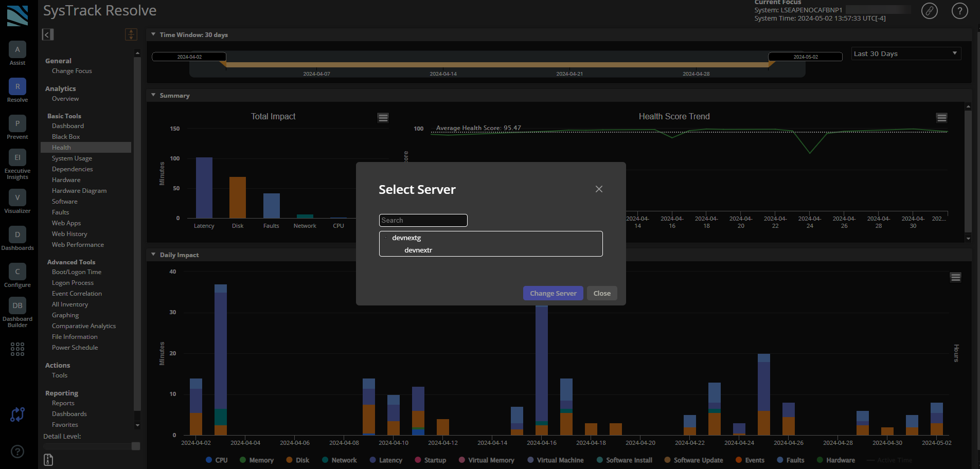Toggle Network series in chart legend
The image size is (980, 469).
point(340,460)
